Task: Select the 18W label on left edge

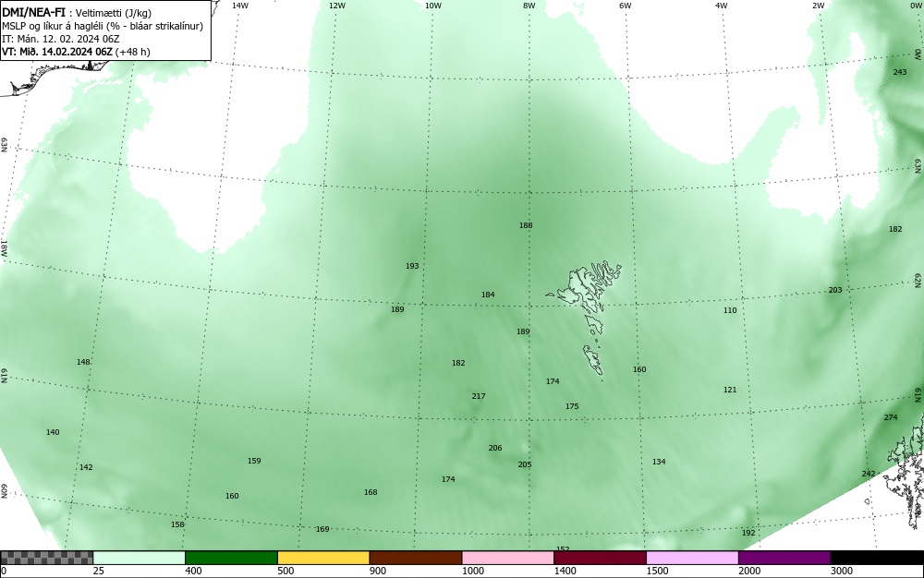Action: click(4, 247)
